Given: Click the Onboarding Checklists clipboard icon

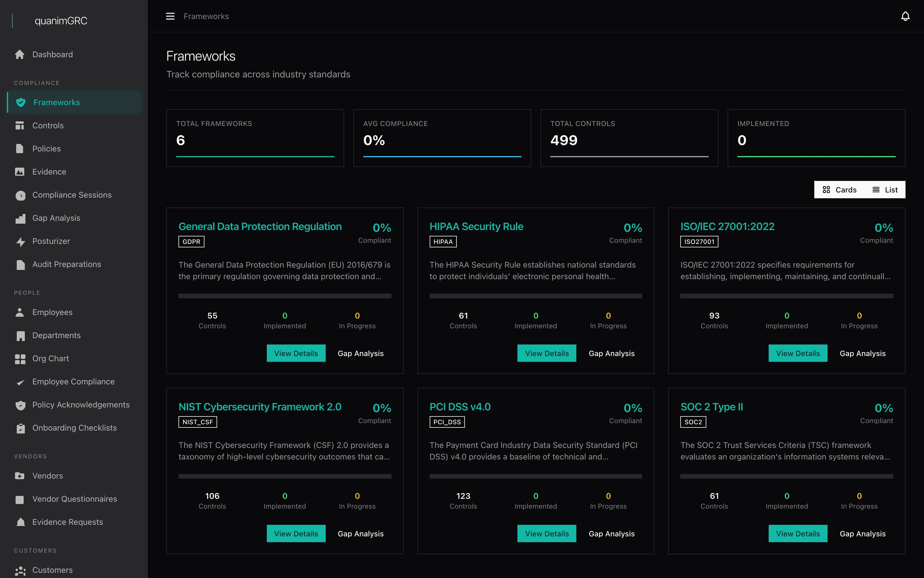Looking at the screenshot, I should click(x=21, y=428).
